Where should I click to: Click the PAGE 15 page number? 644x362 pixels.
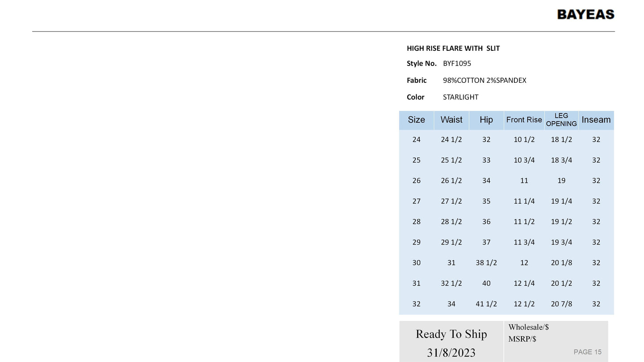(587, 352)
